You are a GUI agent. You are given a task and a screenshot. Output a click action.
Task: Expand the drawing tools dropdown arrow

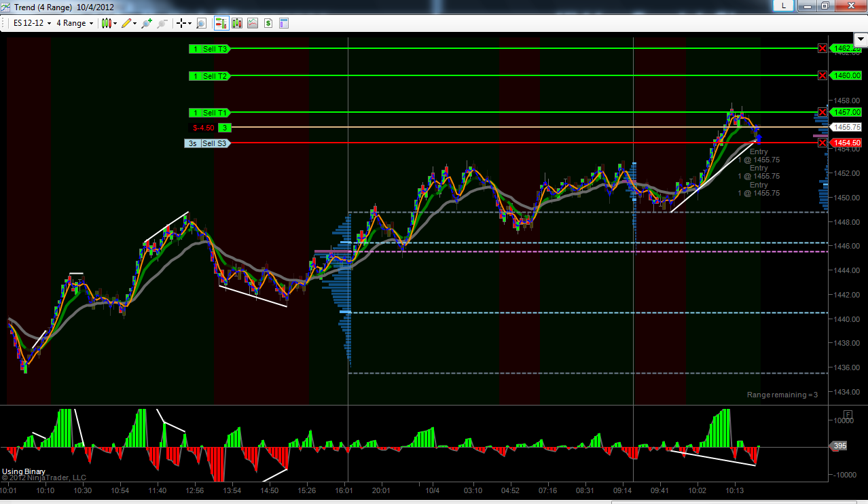[135, 23]
